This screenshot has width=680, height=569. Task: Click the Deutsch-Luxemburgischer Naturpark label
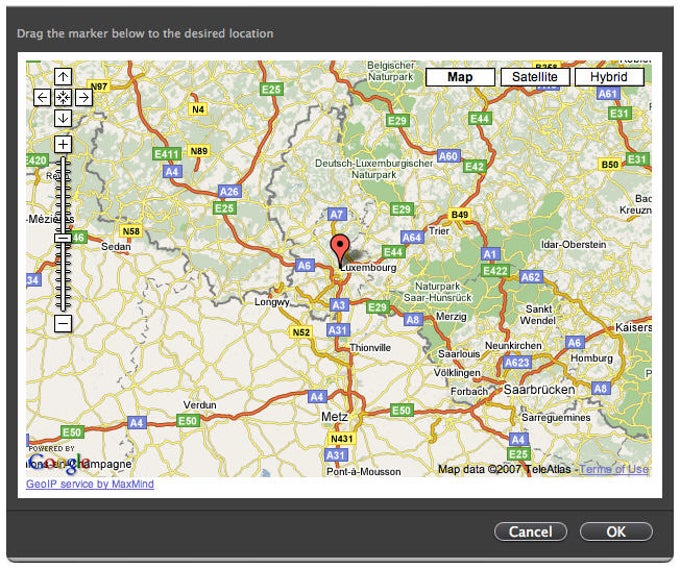click(x=374, y=169)
